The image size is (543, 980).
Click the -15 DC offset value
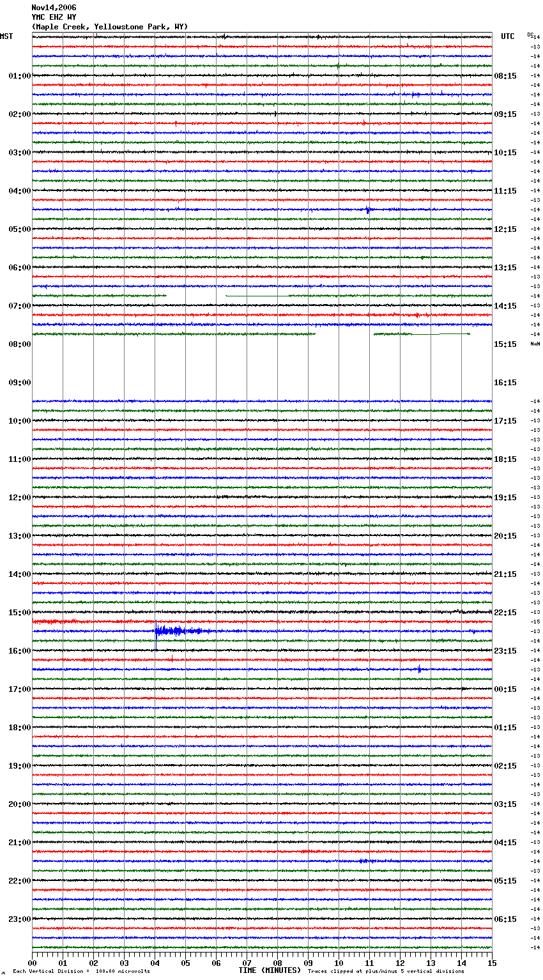click(535, 622)
